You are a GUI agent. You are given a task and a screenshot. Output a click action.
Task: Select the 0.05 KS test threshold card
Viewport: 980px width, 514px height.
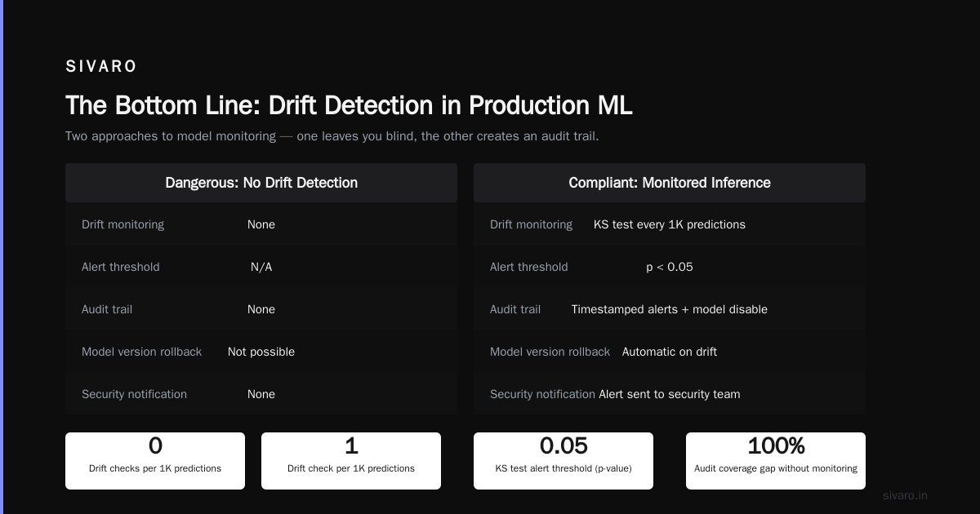[x=563, y=461]
